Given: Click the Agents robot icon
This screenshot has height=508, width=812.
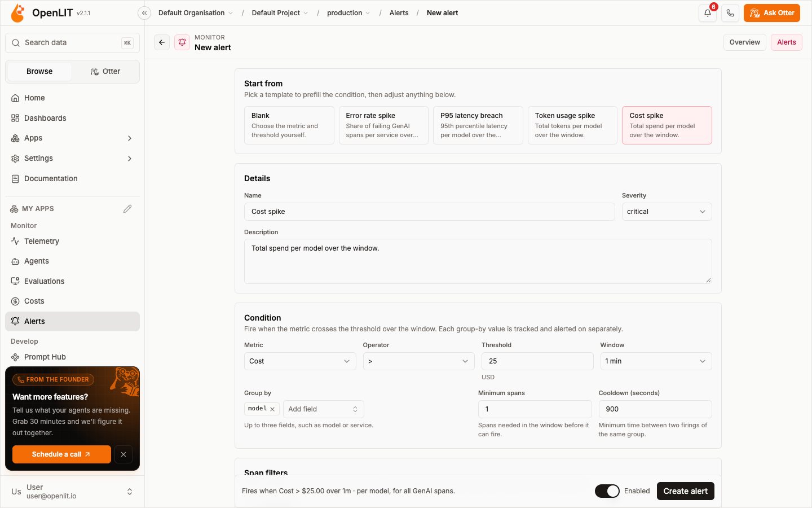Looking at the screenshot, I should (x=15, y=261).
